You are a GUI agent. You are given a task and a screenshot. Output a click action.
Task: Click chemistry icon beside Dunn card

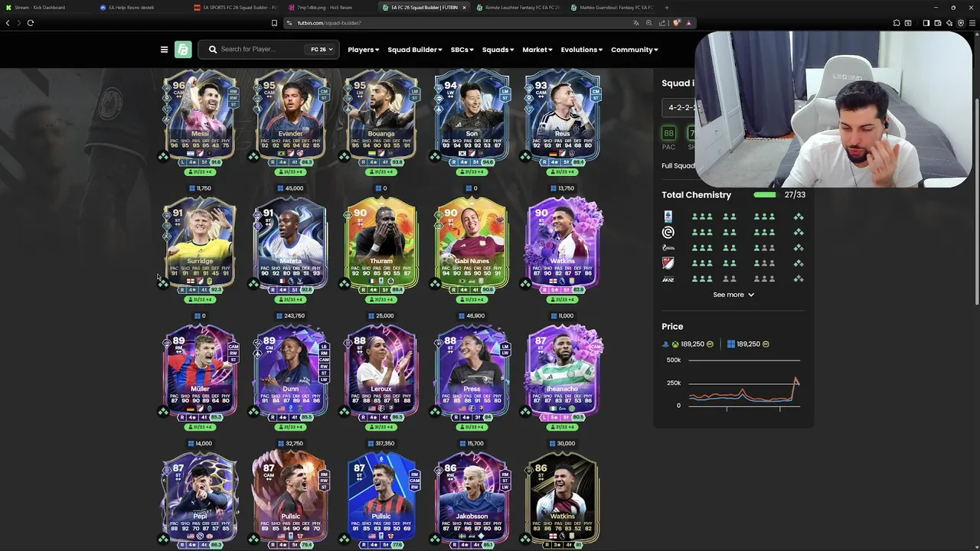(253, 412)
